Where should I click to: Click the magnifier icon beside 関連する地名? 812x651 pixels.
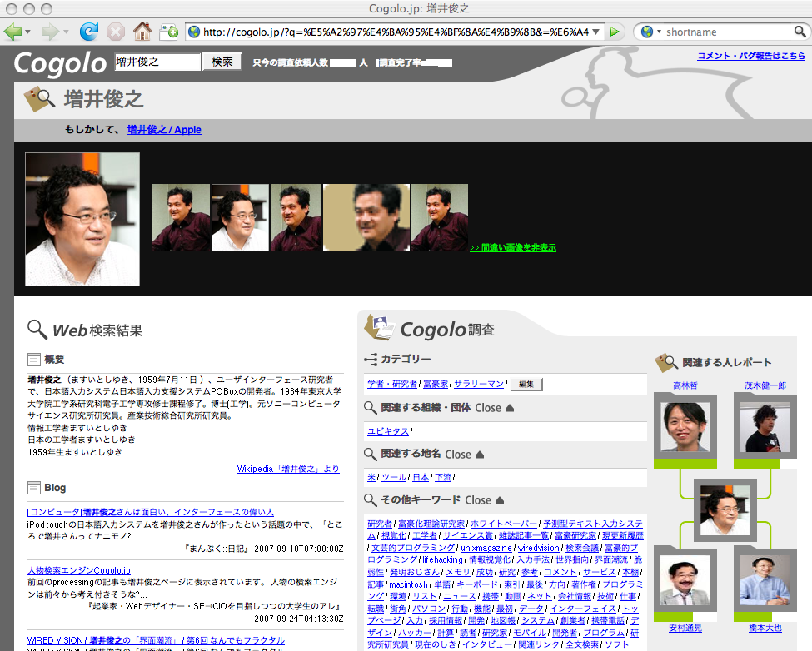pos(371,455)
